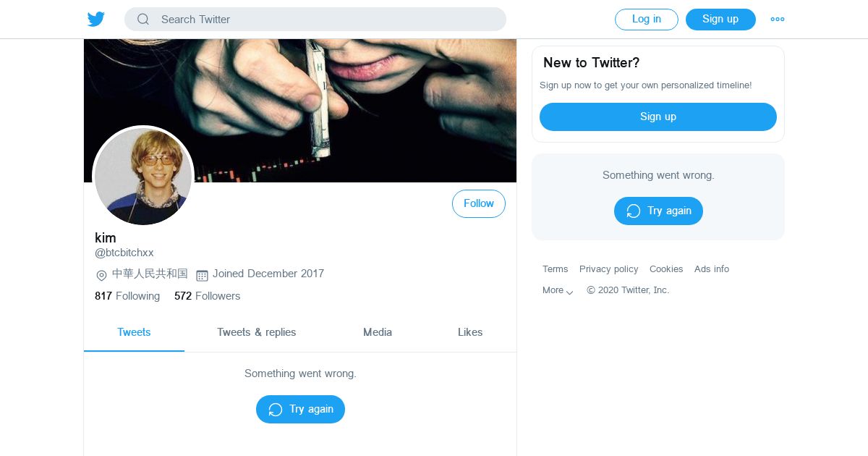868x456 pixels.
Task: Go to the Likes tab
Action: pyautogui.click(x=470, y=332)
